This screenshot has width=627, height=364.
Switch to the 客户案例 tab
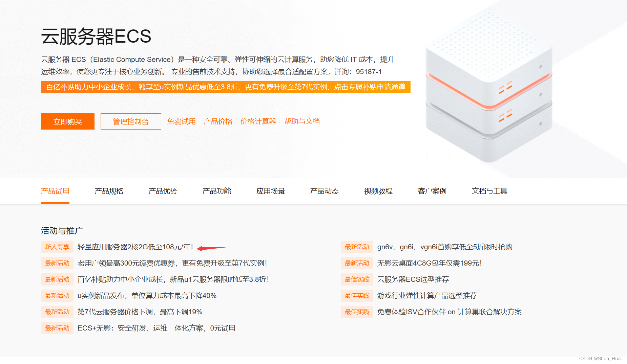click(432, 191)
